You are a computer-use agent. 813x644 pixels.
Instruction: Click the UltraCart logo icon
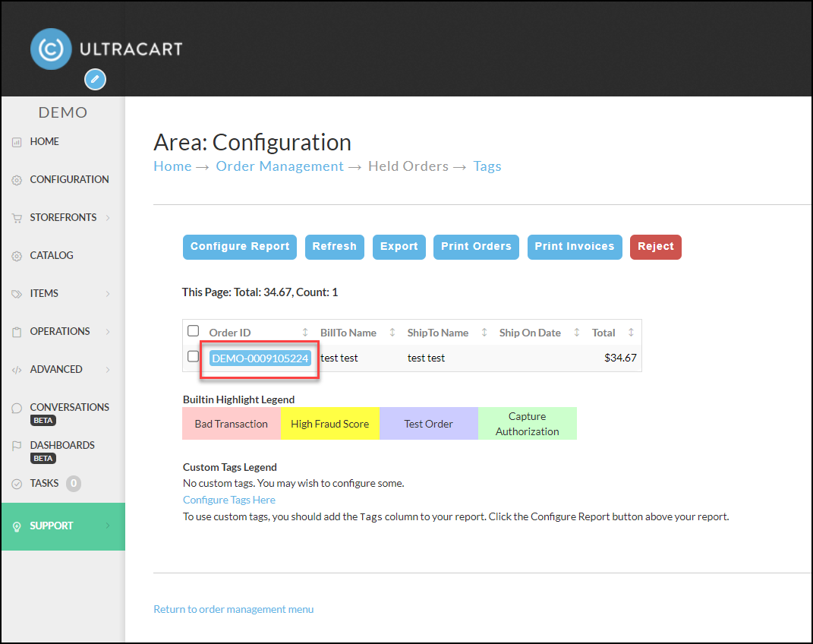(51, 49)
